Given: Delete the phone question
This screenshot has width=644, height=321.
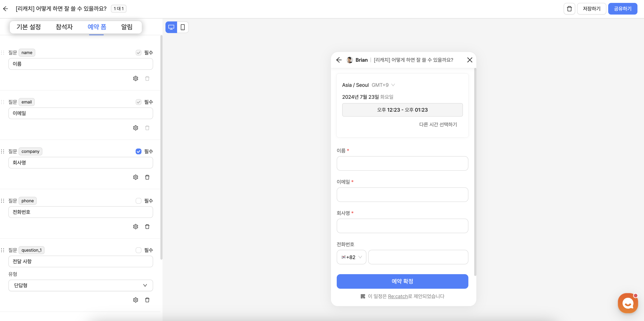Looking at the screenshot, I should tap(147, 227).
